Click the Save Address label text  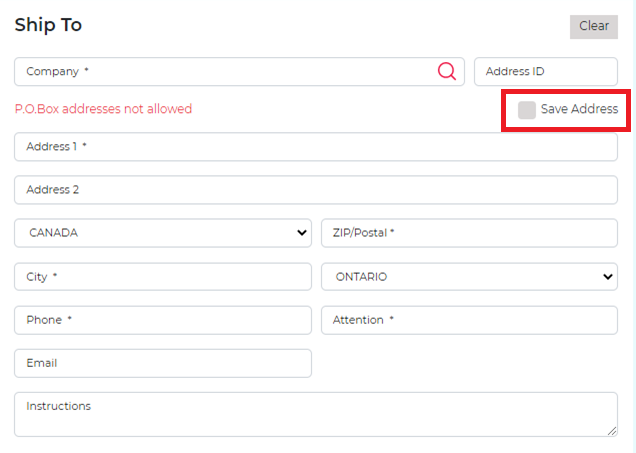(x=579, y=110)
